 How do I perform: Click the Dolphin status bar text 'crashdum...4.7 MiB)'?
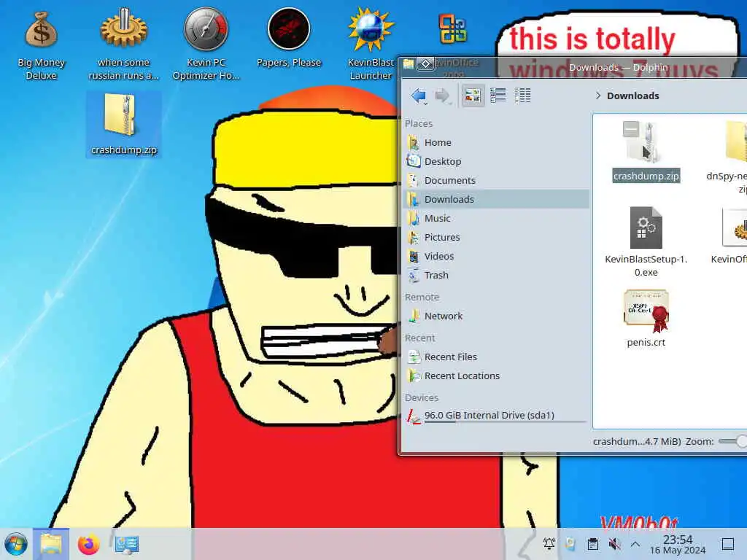click(637, 441)
